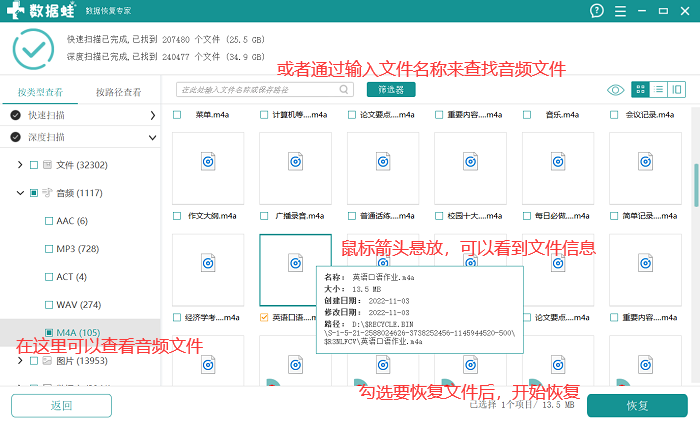700x429 pixels.
Task: Switch to list view mode
Action: [659, 90]
